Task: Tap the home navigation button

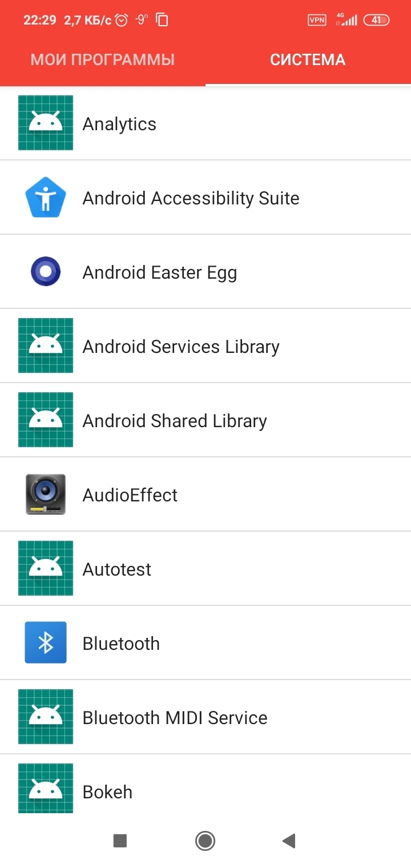Action: pyautogui.click(x=205, y=841)
